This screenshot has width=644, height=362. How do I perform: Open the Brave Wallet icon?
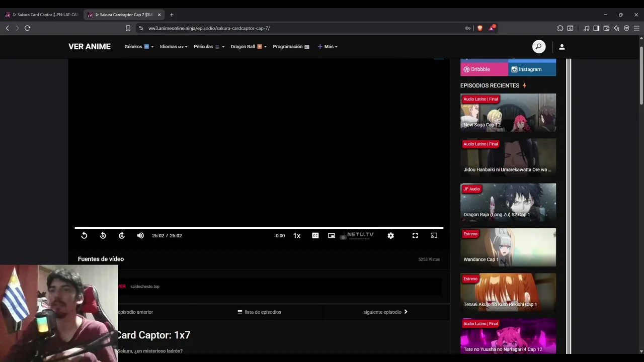pyautogui.click(x=606, y=28)
